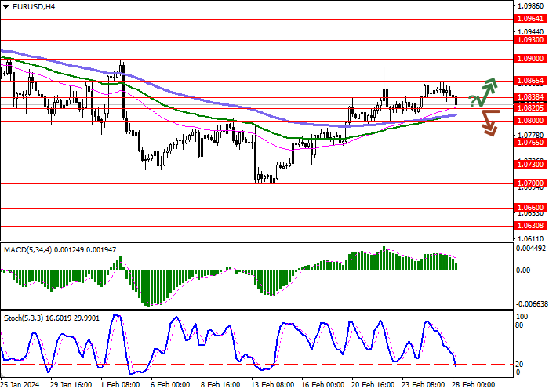549x392 pixels.
Task: Click the 1.07780 price axis value
Action: tap(531, 135)
